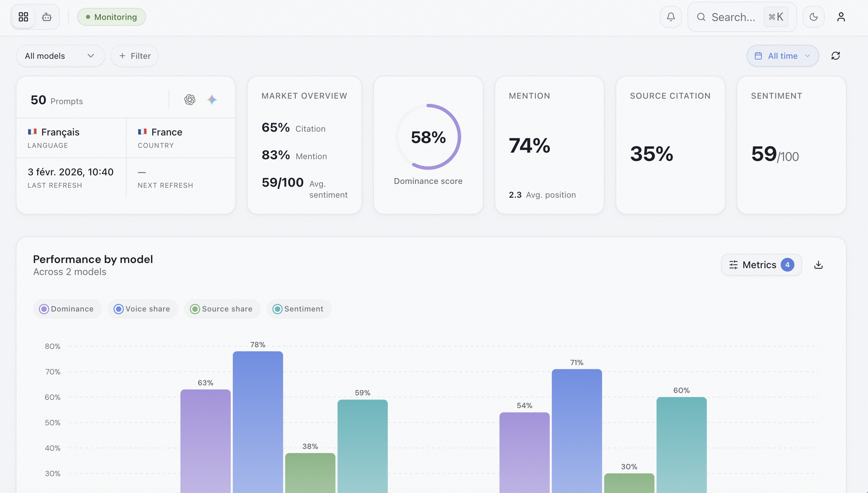Image resolution: width=868 pixels, height=493 pixels.
Task: Toggle the Voice share metric legend
Action: (x=143, y=309)
